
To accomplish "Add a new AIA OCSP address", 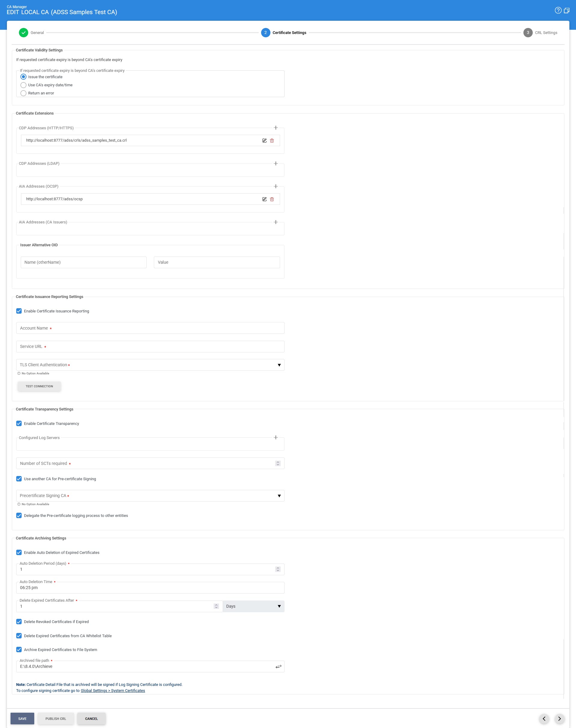I will coord(276,186).
